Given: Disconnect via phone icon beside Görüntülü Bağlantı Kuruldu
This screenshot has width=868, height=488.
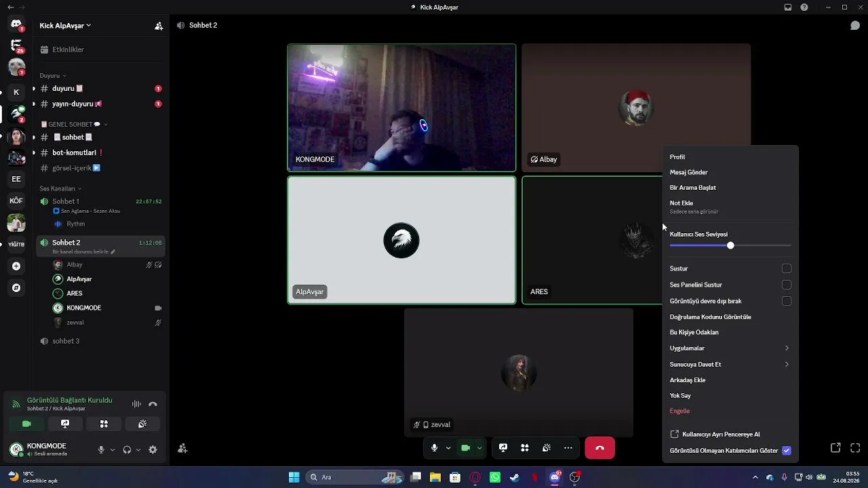Looking at the screenshot, I should click(x=153, y=404).
